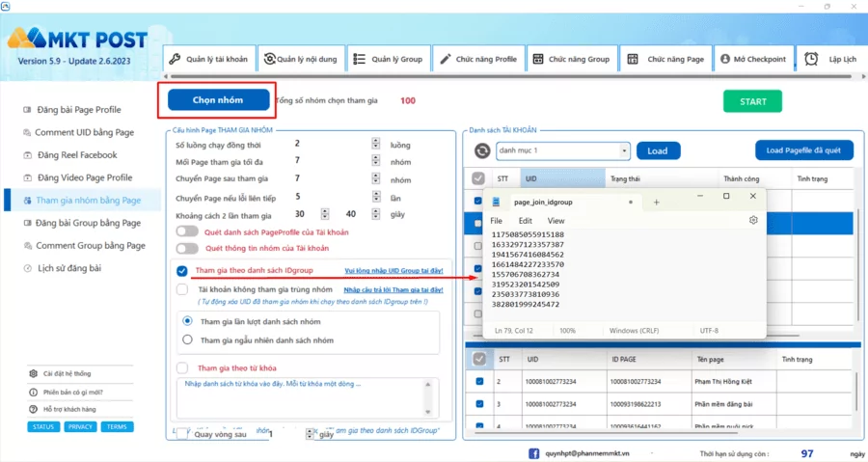This screenshot has height=462, width=868.
Task: Adjust Khoảng cách minimum 30 stepper
Action: [x=325, y=214]
